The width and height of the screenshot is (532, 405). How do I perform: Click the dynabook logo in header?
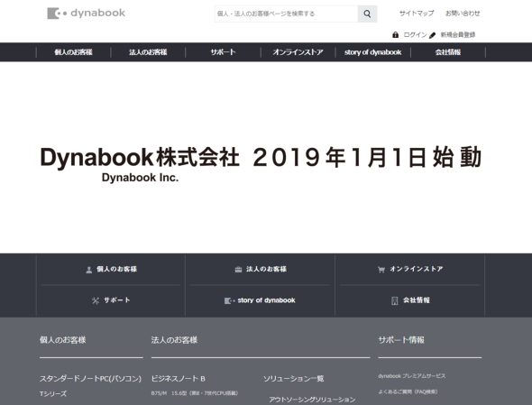pos(87,14)
